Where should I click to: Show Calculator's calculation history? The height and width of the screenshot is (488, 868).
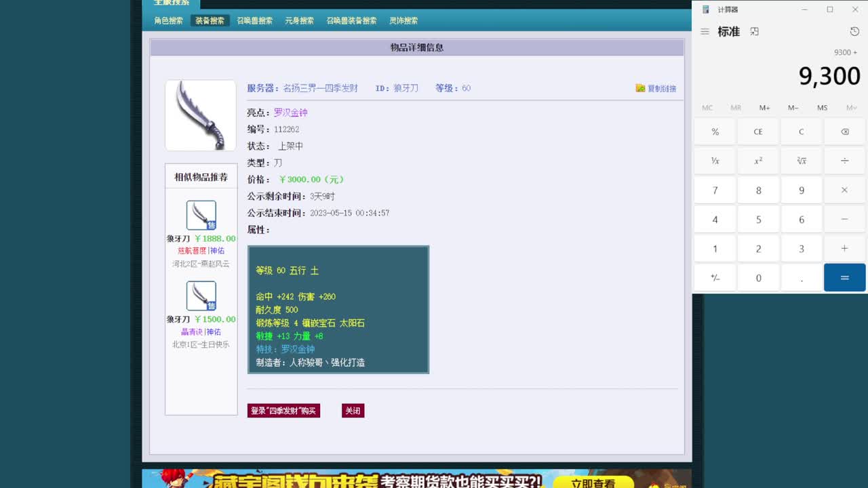(853, 31)
